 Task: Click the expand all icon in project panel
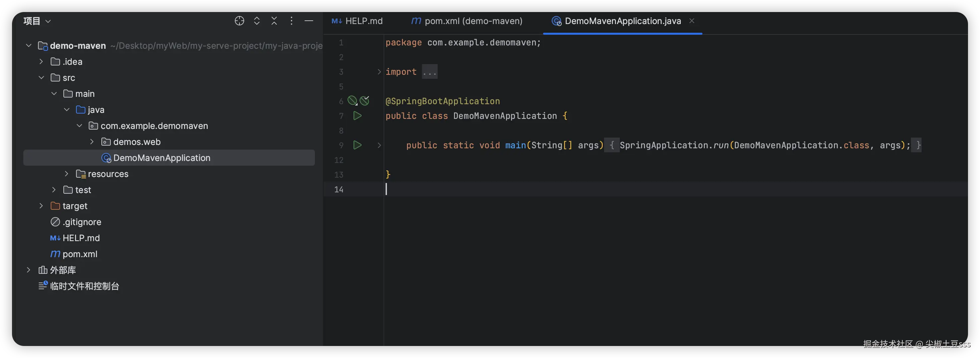257,21
